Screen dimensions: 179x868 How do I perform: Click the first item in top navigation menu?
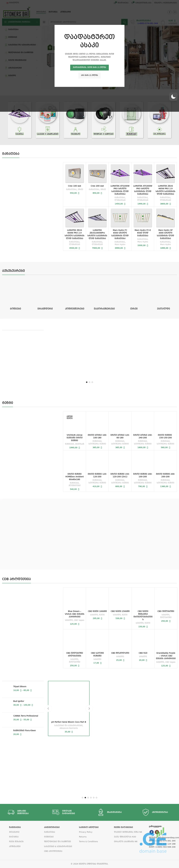tap(41, 12)
